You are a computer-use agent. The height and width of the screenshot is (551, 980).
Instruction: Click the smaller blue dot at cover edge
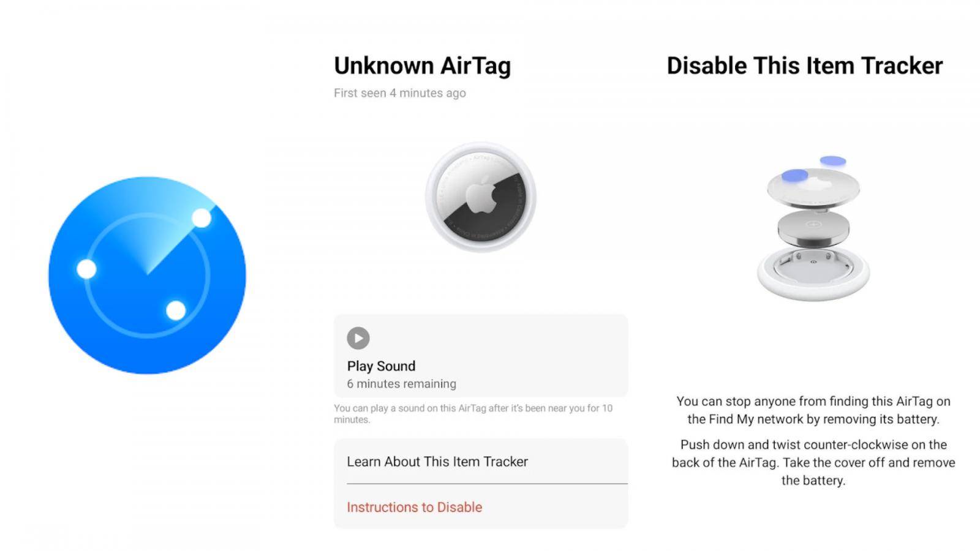[833, 161]
